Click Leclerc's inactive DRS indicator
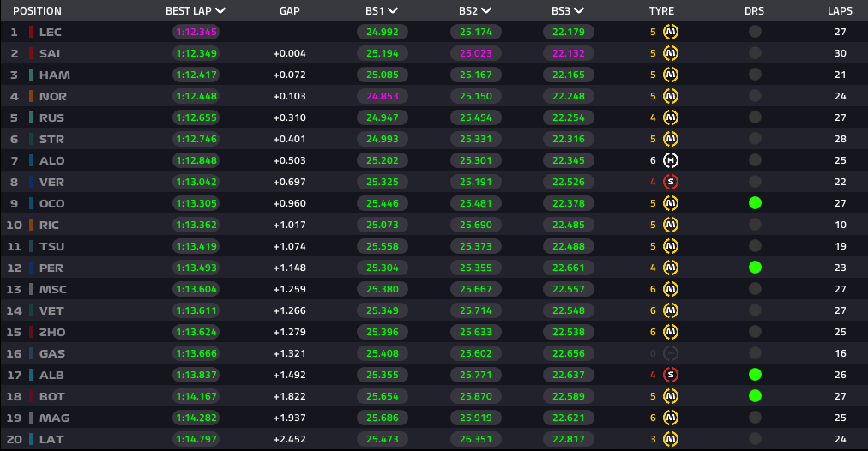The width and height of the screenshot is (868, 451). (x=755, y=32)
